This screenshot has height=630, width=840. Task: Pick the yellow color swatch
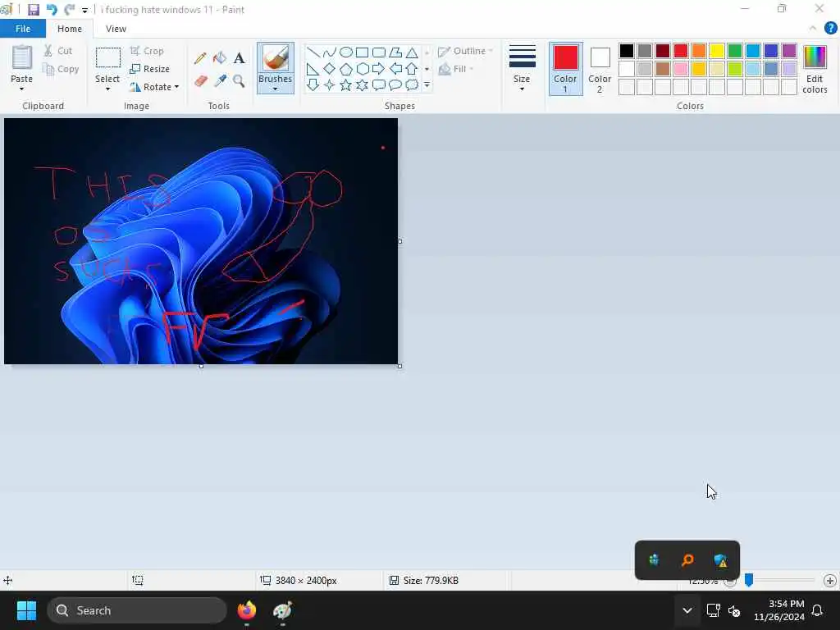[717, 51]
